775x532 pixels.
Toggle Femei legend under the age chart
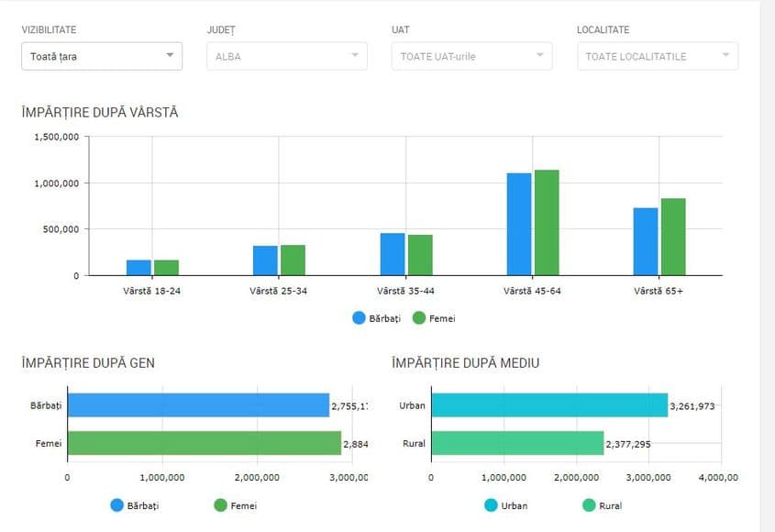(x=420, y=318)
